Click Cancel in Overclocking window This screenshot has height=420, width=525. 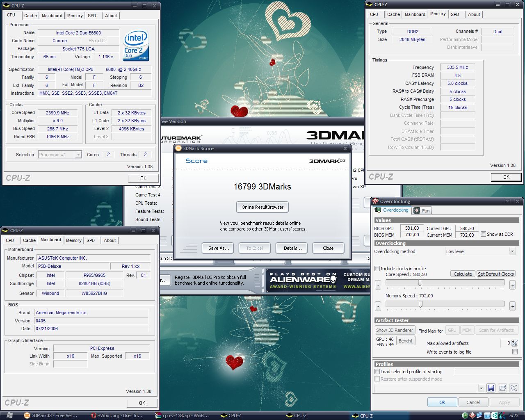tap(473, 402)
